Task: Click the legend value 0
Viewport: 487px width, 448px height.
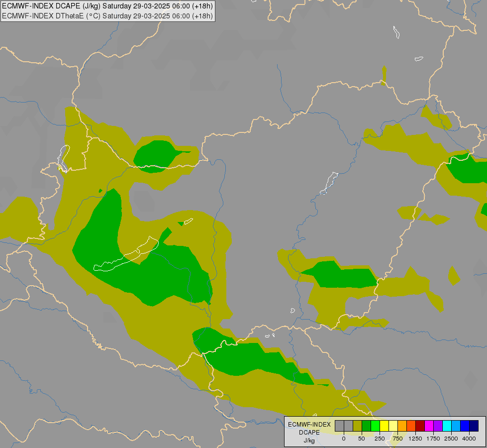Action: click(344, 439)
